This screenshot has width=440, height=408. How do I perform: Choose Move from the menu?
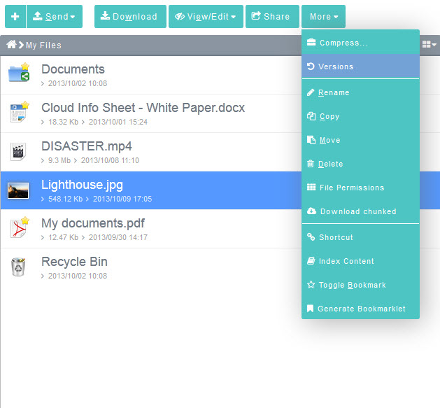[360, 140]
